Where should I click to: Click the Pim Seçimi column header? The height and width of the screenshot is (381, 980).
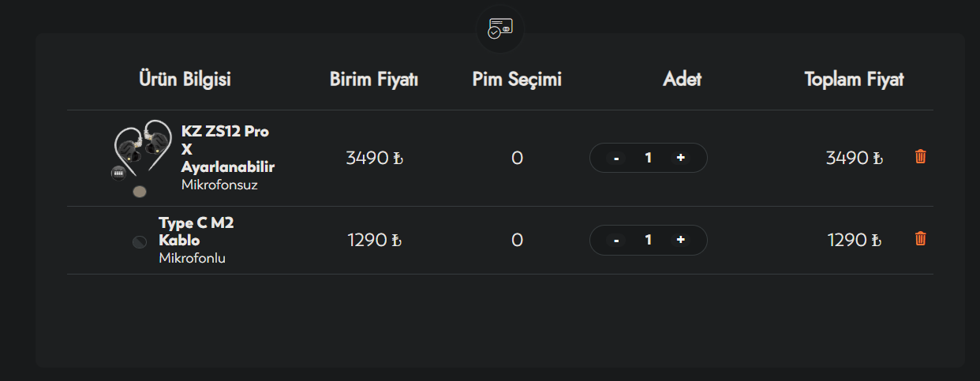[517, 80]
